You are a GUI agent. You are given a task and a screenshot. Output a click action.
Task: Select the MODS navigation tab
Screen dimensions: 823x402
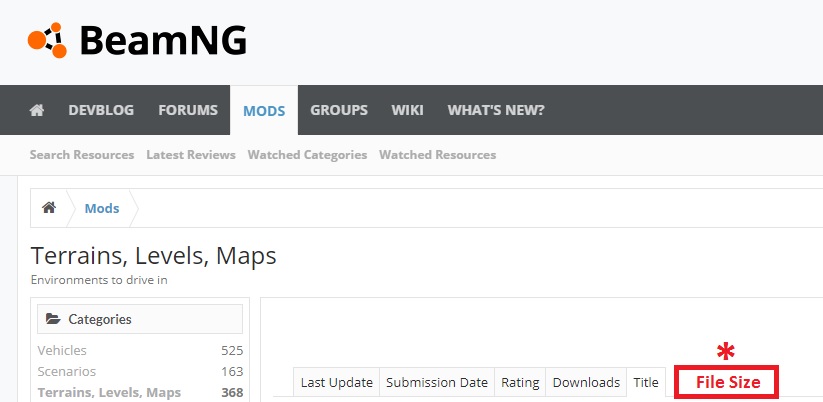(264, 111)
